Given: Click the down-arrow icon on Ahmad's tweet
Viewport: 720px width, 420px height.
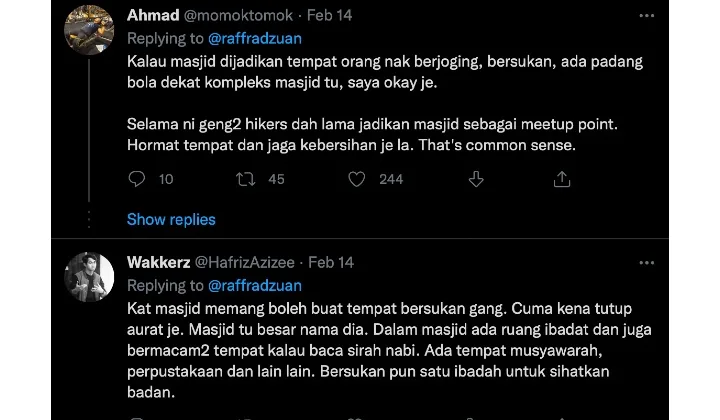Looking at the screenshot, I should click(x=475, y=179).
